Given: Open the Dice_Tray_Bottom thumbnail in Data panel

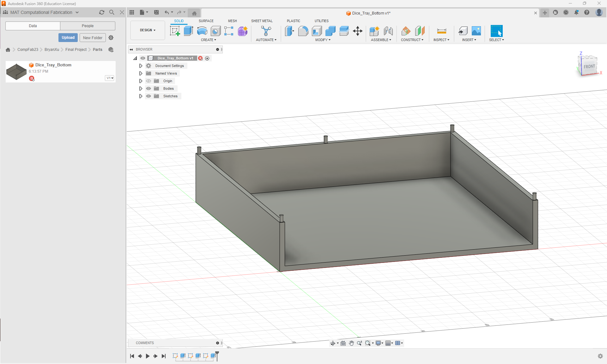Looking at the screenshot, I should click(x=16, y=71).
